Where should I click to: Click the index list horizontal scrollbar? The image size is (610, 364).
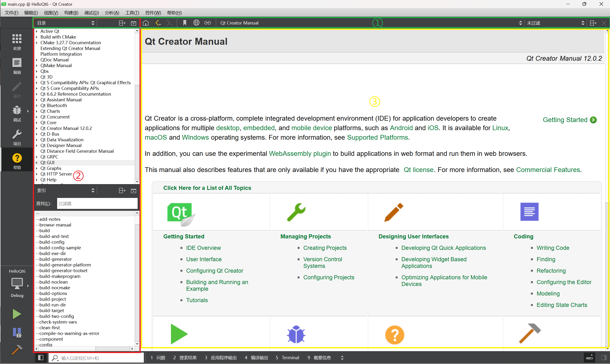(84, 349)
